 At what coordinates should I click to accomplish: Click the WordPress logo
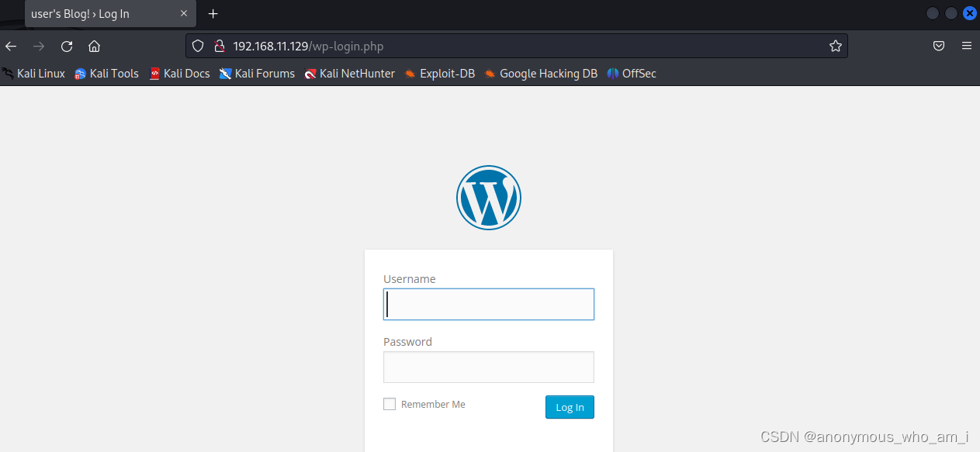(x=489, y=198)
